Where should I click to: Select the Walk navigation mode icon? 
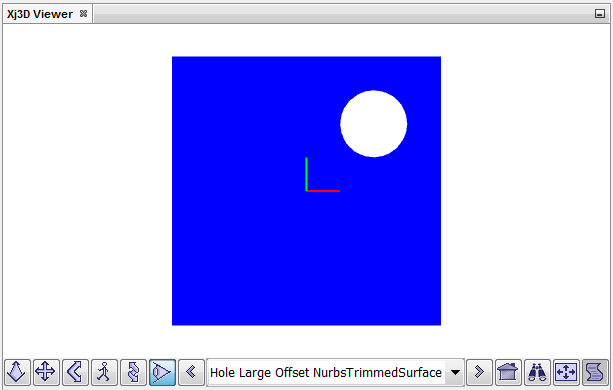(x=104, y=372)
